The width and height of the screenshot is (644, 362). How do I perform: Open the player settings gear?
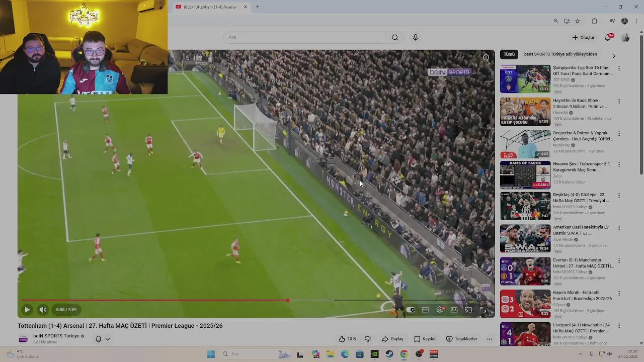pyautogui.click(x=440, y=310)
